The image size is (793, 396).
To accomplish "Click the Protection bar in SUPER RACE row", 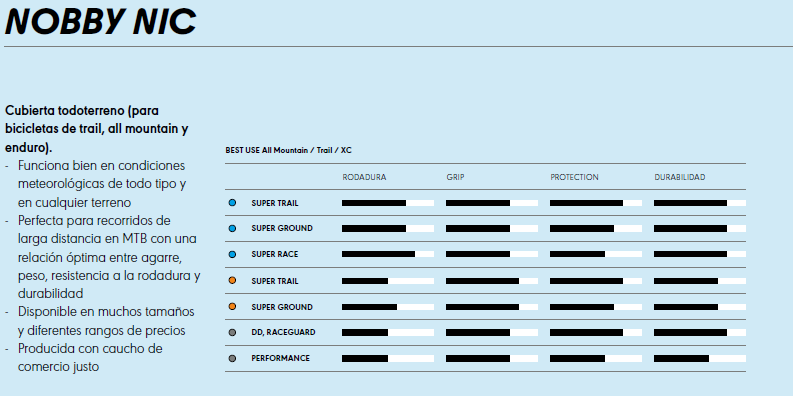I will [596, 254].
